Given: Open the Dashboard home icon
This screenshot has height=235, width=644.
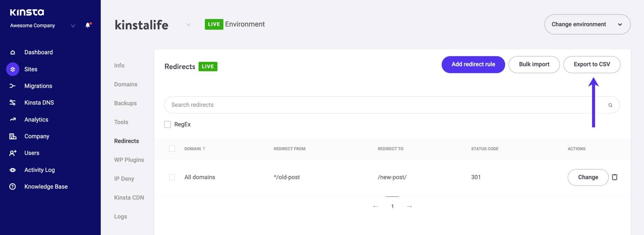Looking at the screenshot, I should tap(13, 52).
